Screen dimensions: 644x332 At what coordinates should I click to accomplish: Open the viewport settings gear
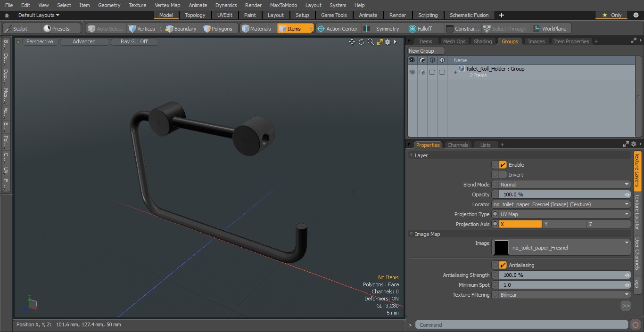(388, 42)
